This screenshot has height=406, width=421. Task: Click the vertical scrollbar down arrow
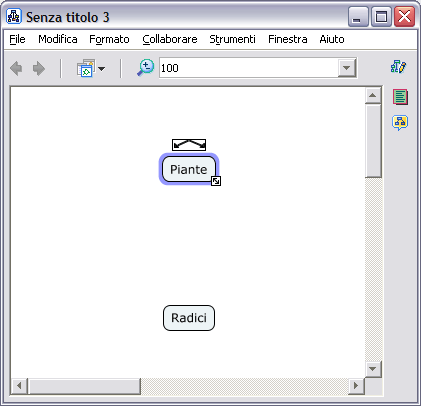click(x=373, y=369)
